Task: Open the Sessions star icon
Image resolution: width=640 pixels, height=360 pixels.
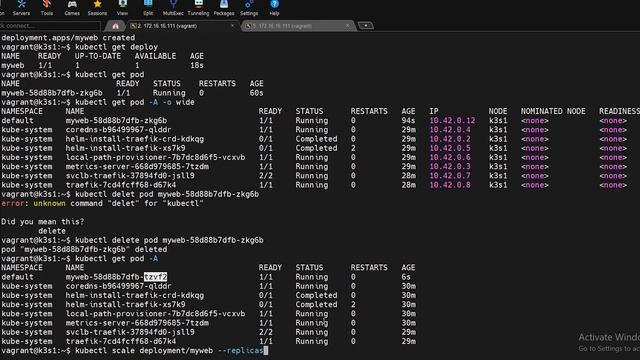Action: [97, 7]
